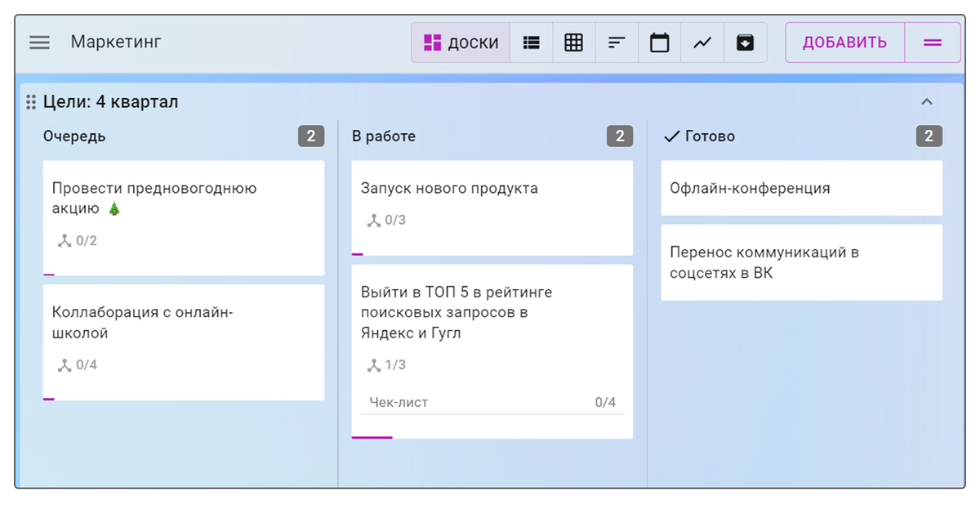Viewport: 980px width, 505px height.
Task: Switch to the доски boards view
Action: click(x=461, y=42)
